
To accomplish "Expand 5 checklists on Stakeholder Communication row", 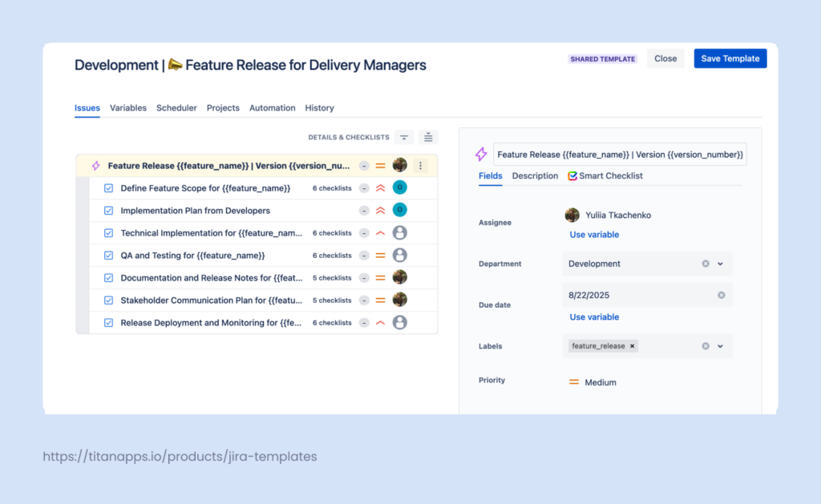I will (332, 300).
